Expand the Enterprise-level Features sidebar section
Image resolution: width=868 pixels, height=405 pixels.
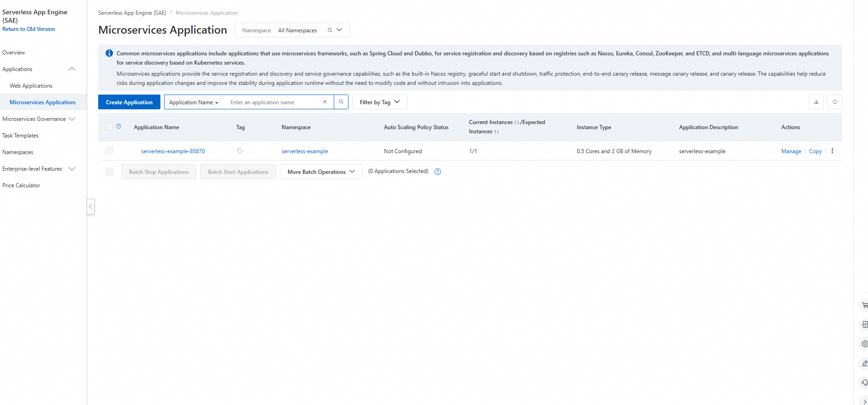point(72,168)
